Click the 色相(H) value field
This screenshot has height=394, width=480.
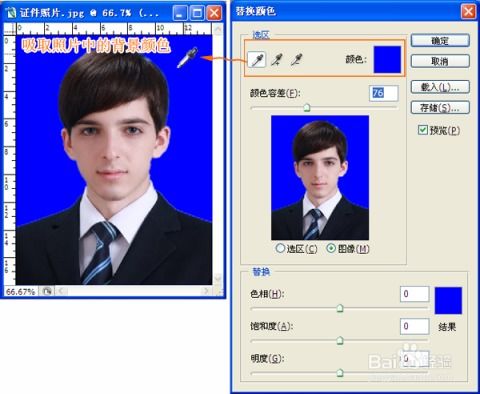tap(414, 294)
